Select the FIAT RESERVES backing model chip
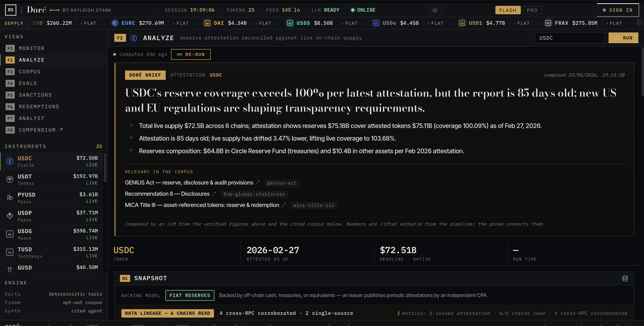 190,295
